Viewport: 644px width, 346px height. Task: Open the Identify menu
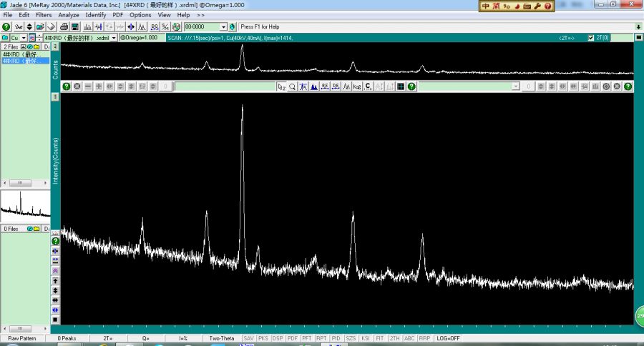click(95, 14)
